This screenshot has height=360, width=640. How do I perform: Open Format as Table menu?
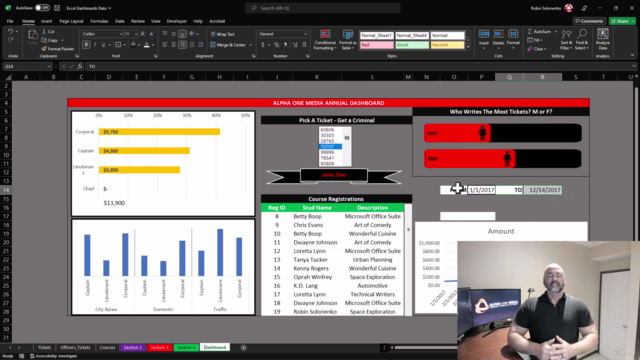(x=348, y=40)
